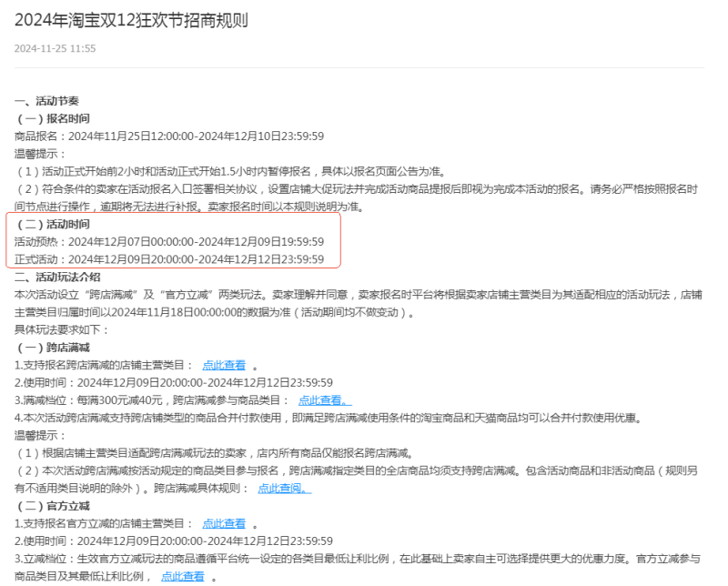Screen dimensions: 728x586
Task: Click the paragraph starting 本次活动设立
Action: pyautogui.click(x=358, y=304)
